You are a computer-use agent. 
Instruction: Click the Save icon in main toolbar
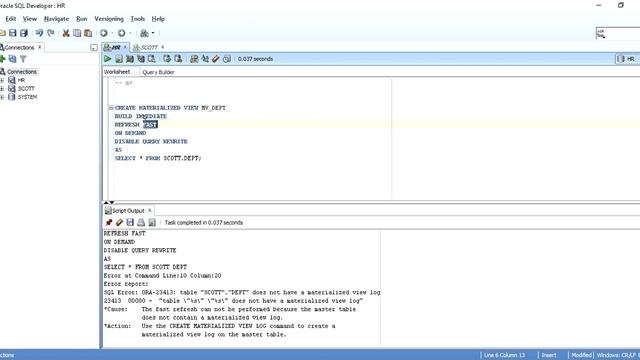pyautogui.click(x=13, y=33)
